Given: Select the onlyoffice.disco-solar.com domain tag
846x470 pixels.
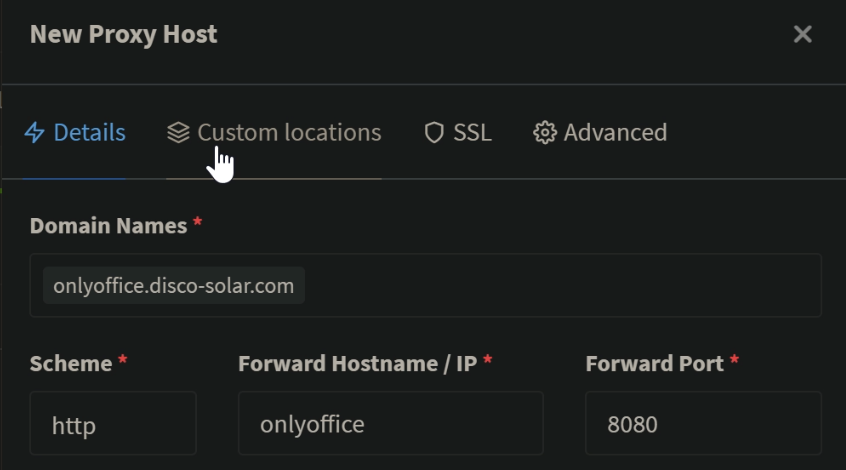Looking at the screenshot, I should pos(174,285).
